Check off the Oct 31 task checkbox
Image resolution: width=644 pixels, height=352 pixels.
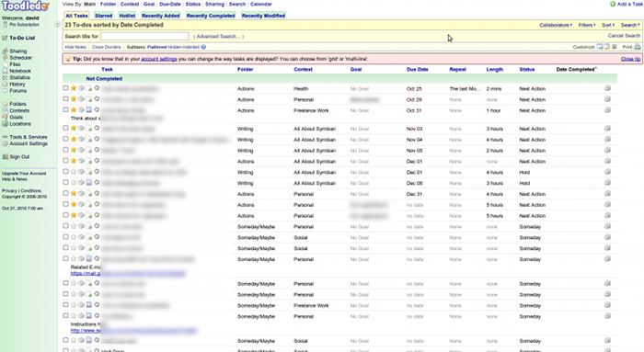click(65, 110)
